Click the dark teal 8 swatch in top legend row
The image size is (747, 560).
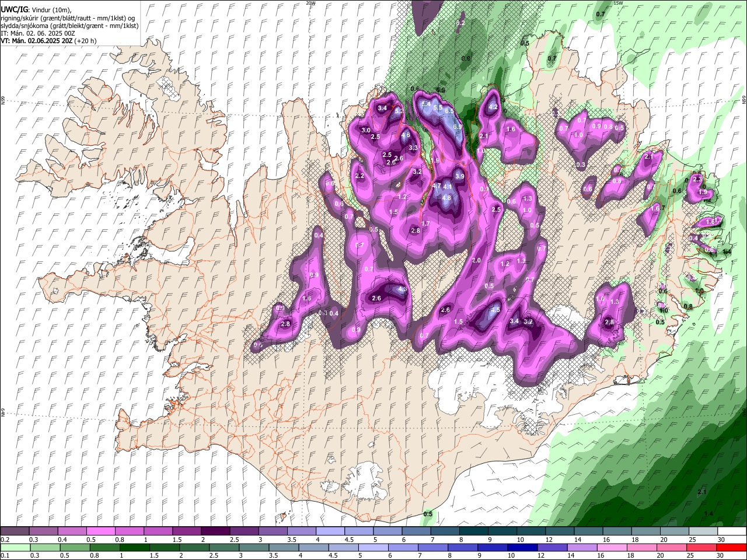pos(473,531)
